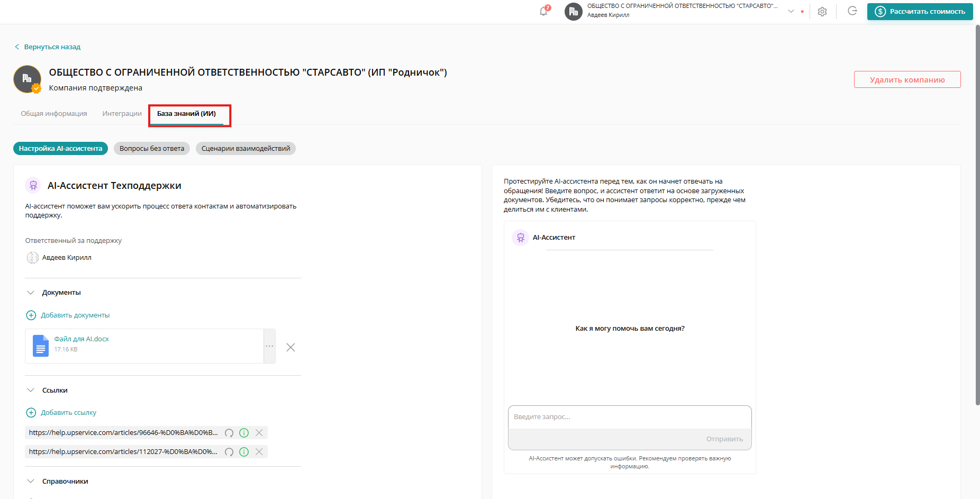Click the logout icon in header
The height and width of the screenshot is (499, 980).
click(x=852, y=11)
